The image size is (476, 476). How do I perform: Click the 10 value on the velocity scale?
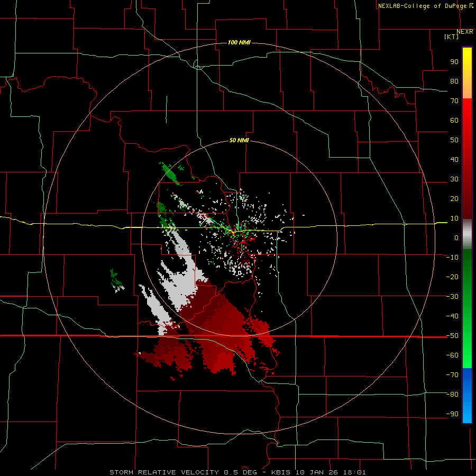point(454,218)
